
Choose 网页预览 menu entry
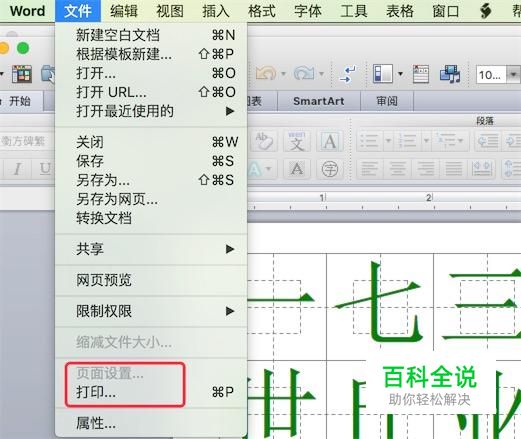[x=151, y=280]
